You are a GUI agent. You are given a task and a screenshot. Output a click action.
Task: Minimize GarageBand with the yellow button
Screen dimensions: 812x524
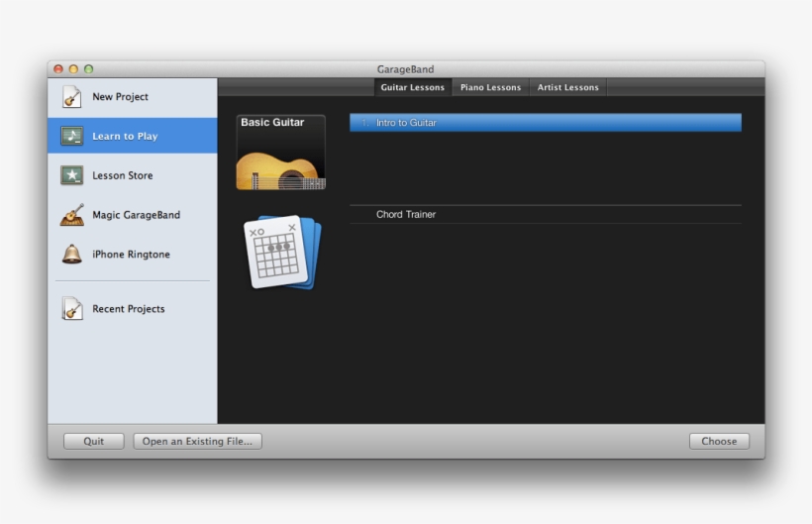(73, 69)
